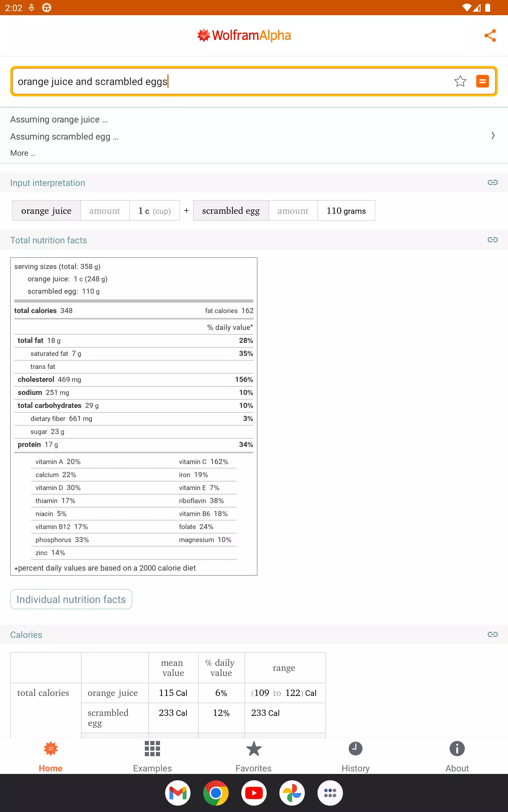Tap the settings gear in status bar
This screenshot has width=508, height=812.
point(47,7)
